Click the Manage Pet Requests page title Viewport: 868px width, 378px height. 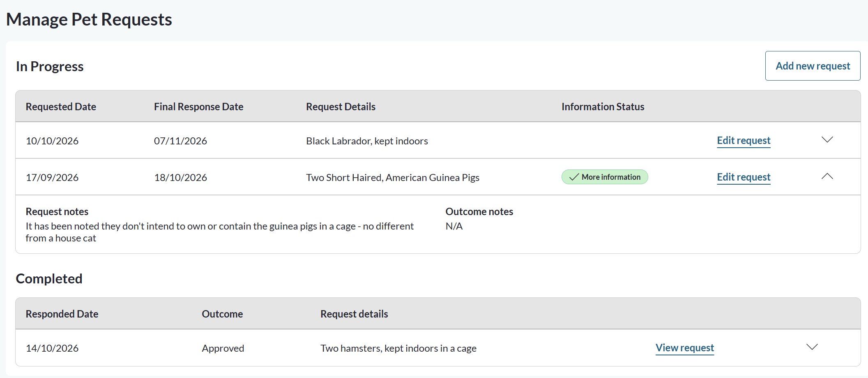[89, 20]
